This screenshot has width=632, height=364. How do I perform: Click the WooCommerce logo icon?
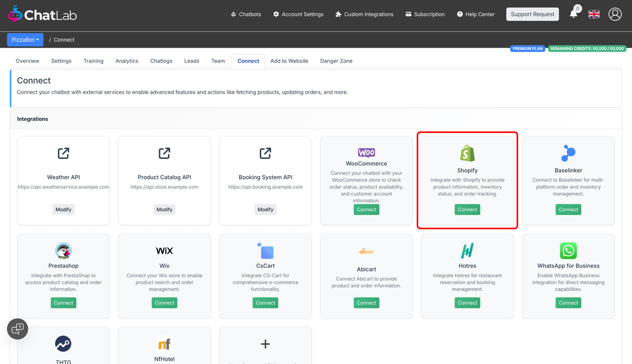366,152
